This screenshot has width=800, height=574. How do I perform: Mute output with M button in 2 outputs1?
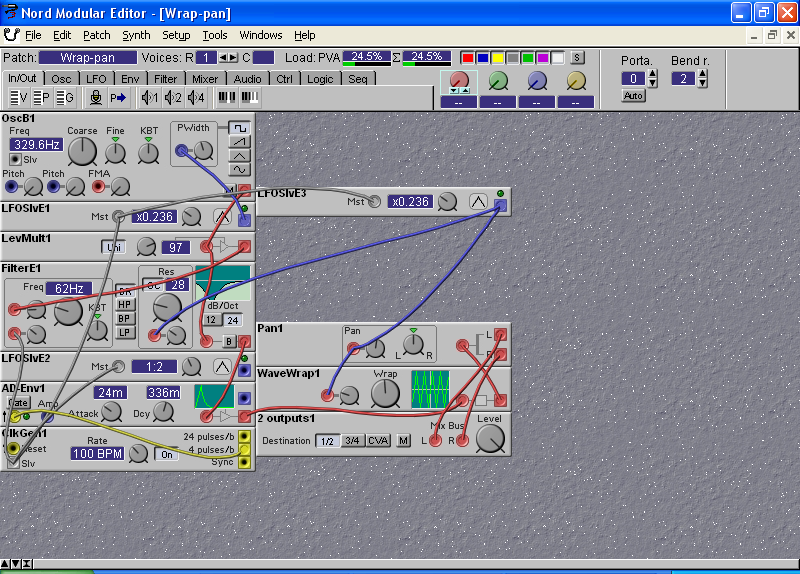(x=404, y=440)
